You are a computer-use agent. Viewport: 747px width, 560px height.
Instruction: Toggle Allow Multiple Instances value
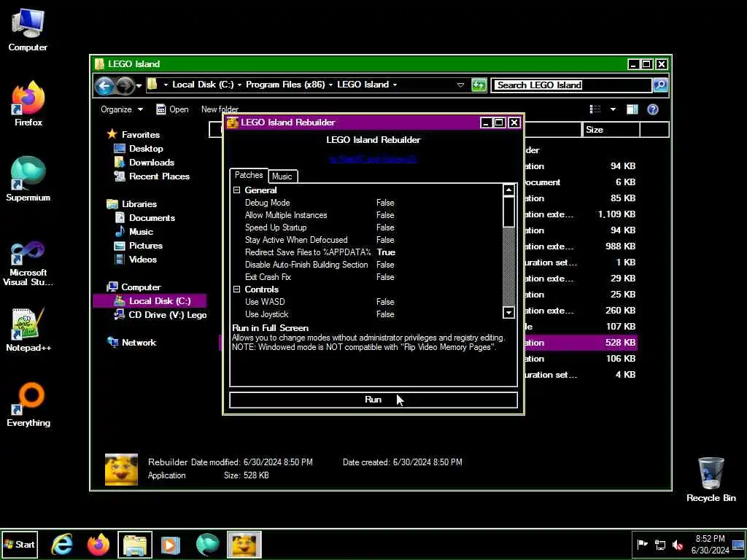point(385,215)
